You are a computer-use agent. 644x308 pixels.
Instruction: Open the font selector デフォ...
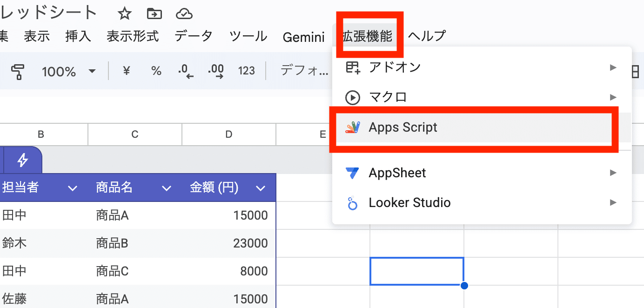304,71
